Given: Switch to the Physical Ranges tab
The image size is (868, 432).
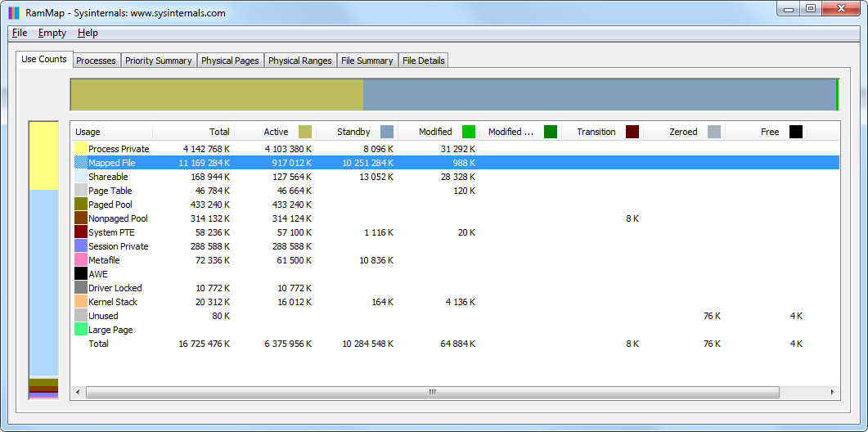Looking at the screenshot, I should [300, 61].
